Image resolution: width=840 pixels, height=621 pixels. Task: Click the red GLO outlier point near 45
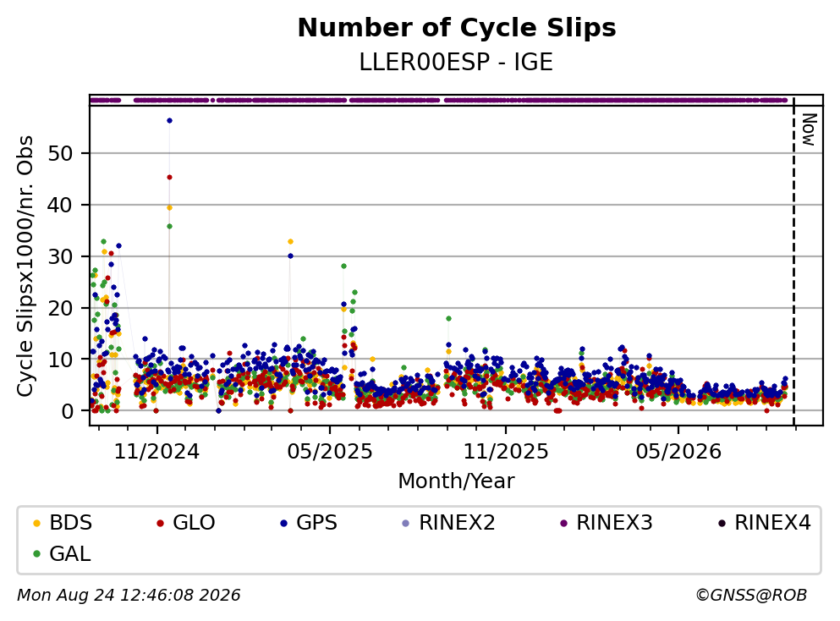tap(169, 178)
